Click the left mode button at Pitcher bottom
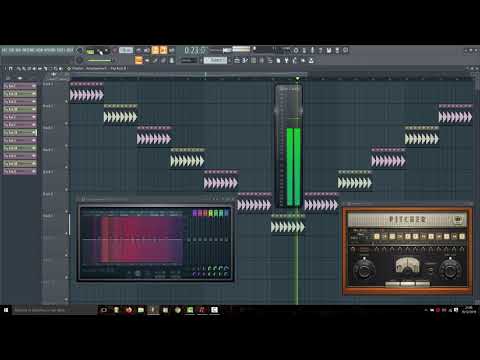This screenshot has height=360, width=480. pos(393,284)
